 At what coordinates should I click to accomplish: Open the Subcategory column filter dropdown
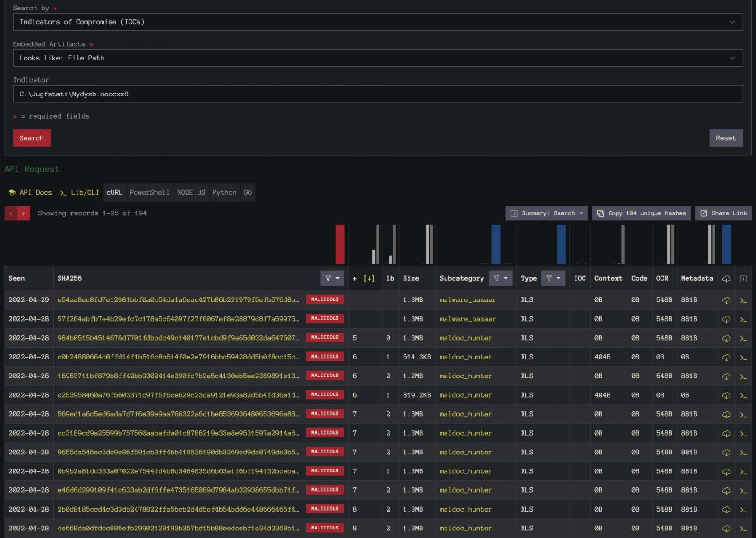tap(500, 278)
